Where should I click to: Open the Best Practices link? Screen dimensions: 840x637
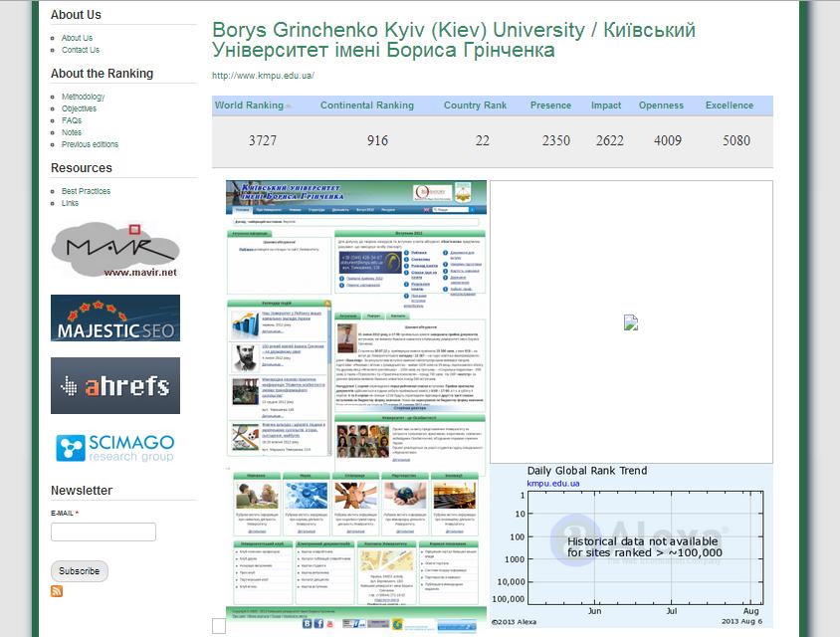click(86, 191)
